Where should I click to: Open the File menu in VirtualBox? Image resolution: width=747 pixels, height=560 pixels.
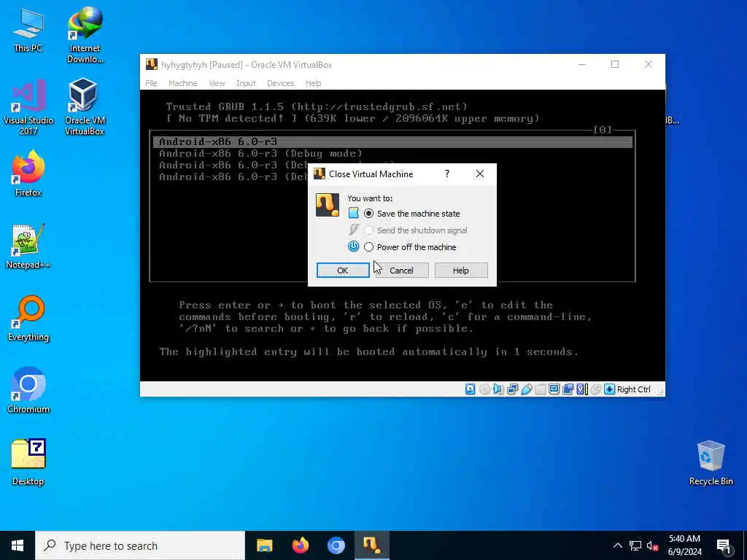point(151,83)
